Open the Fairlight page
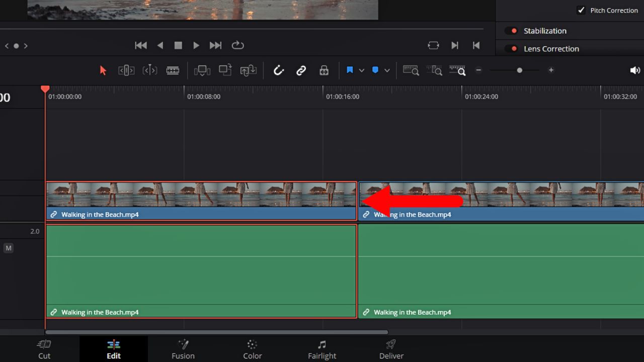644x362 pixels. tap(321, 349)
